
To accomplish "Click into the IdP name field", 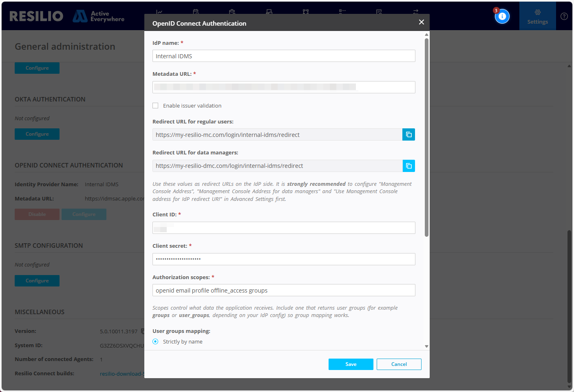I will point(284,56).
